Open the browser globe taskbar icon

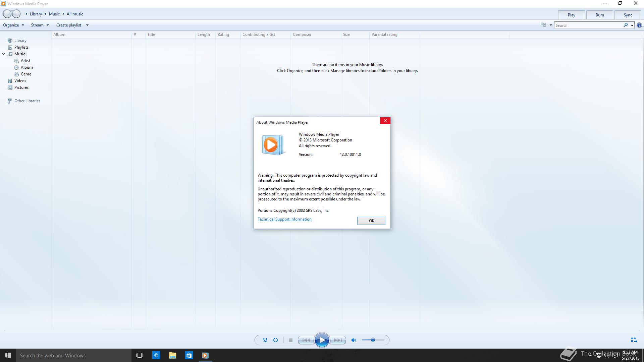[x=156, y=355]
